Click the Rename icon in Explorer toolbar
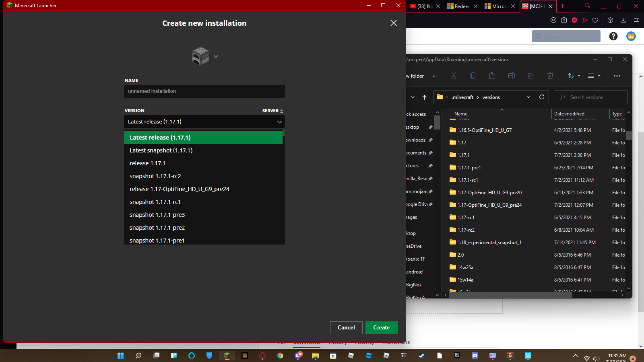Screen dimensions: 644x362 point(511,76)
